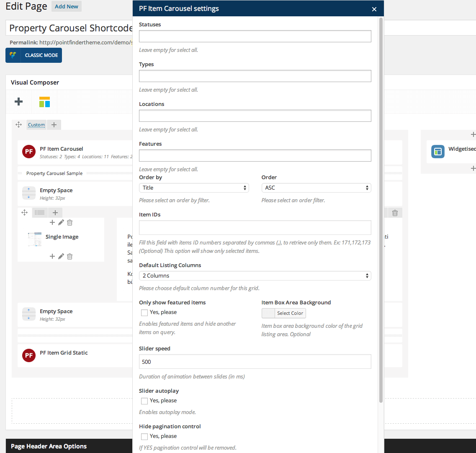Close the PF Item Carousel settings dialog

coord(374,9)
